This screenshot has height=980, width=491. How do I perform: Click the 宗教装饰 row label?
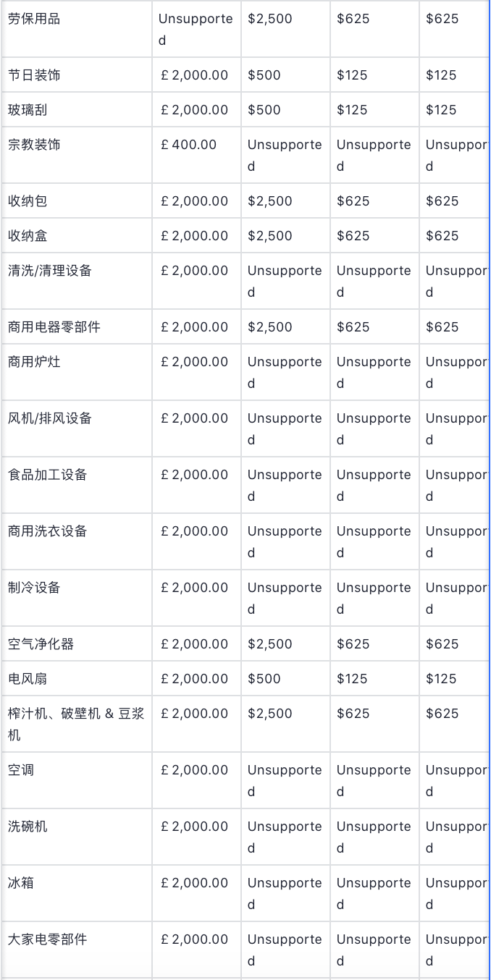(x=34, y=145)
